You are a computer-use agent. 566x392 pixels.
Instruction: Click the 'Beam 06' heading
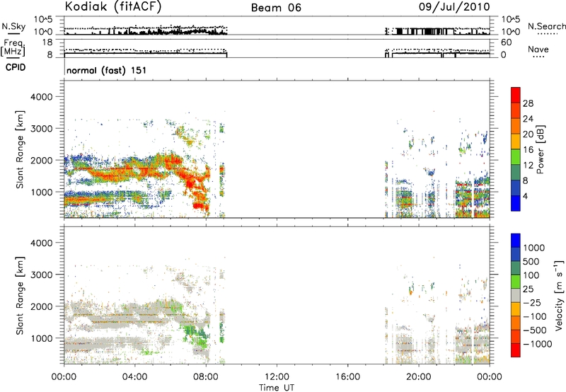276,8
